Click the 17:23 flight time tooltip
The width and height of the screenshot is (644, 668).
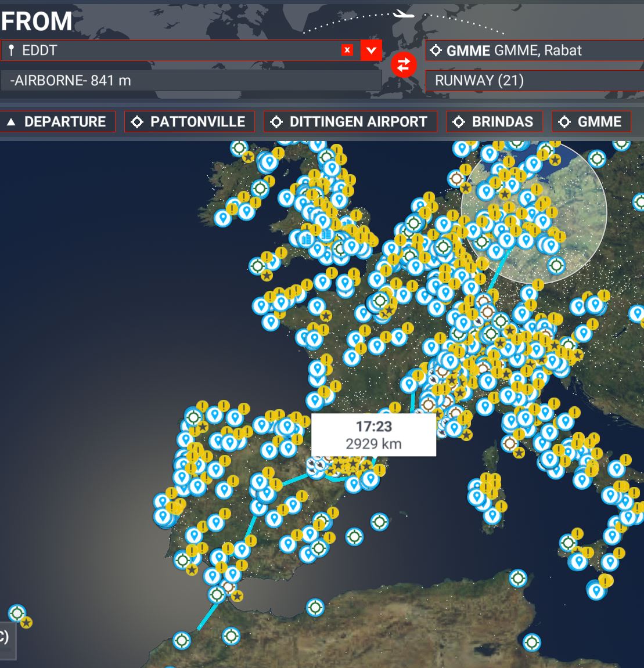coord(373,435)
